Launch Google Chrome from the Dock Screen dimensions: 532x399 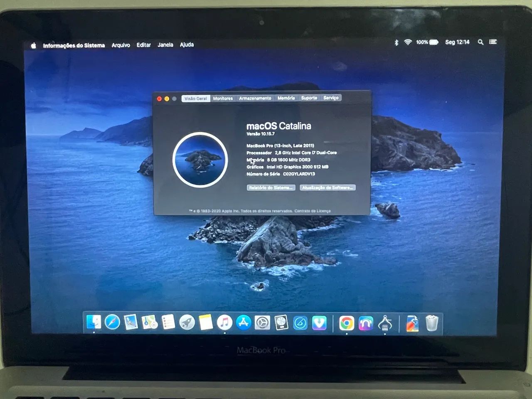[x=347, y=323]
